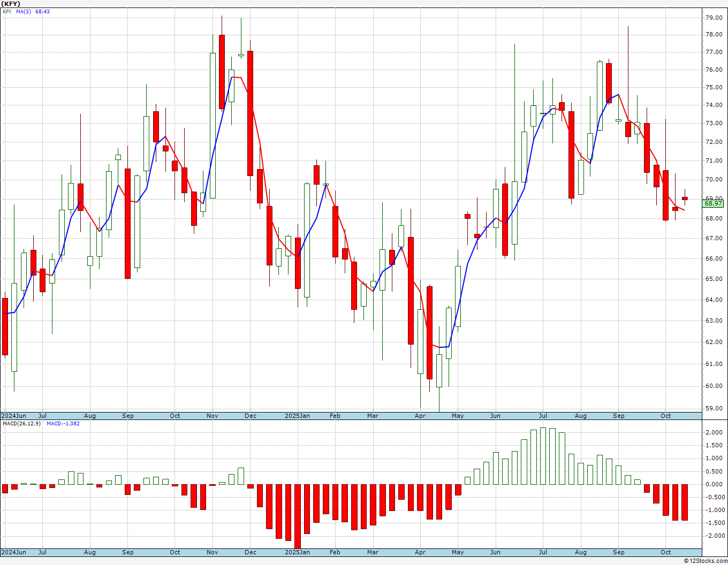Select the 77.00 price axis label
Screen dimensions: 728x565
click(714, 52)
